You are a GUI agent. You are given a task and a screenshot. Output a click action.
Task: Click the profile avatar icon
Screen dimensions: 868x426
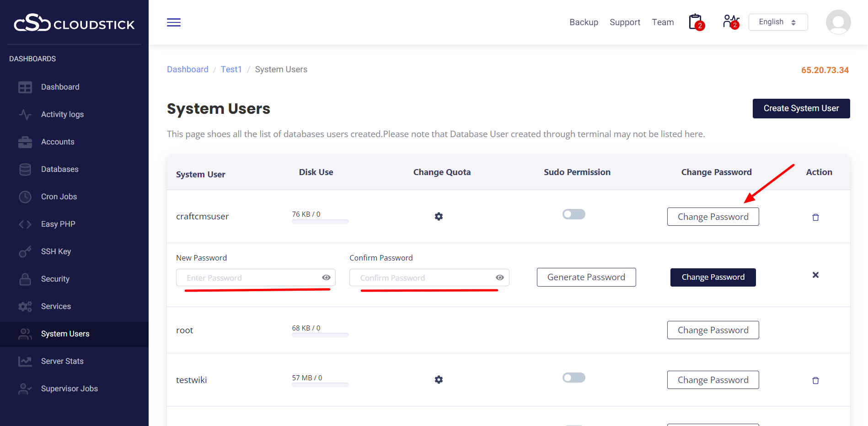click(838, 22)
